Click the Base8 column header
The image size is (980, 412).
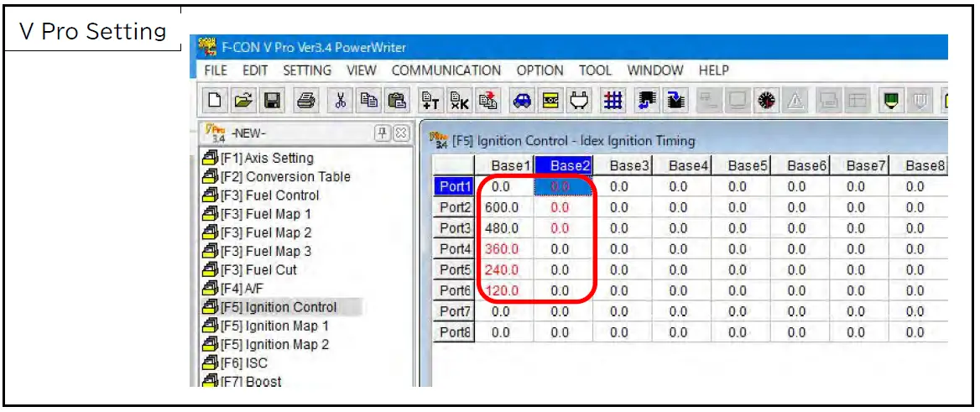pos(919,165)
